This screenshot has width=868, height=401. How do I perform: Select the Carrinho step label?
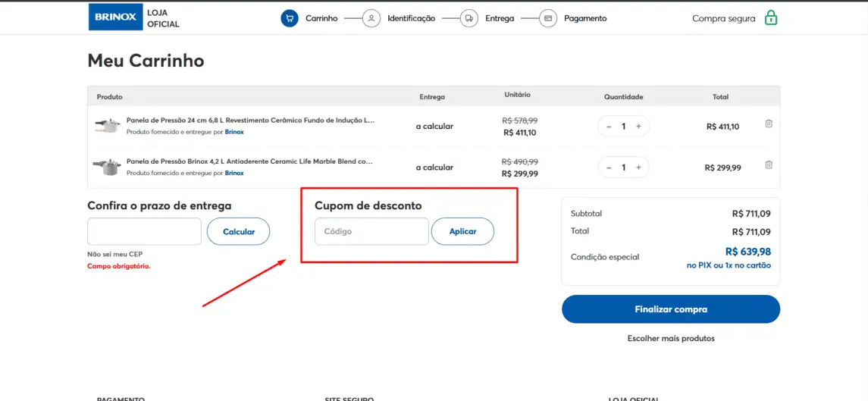coord(321,18)
